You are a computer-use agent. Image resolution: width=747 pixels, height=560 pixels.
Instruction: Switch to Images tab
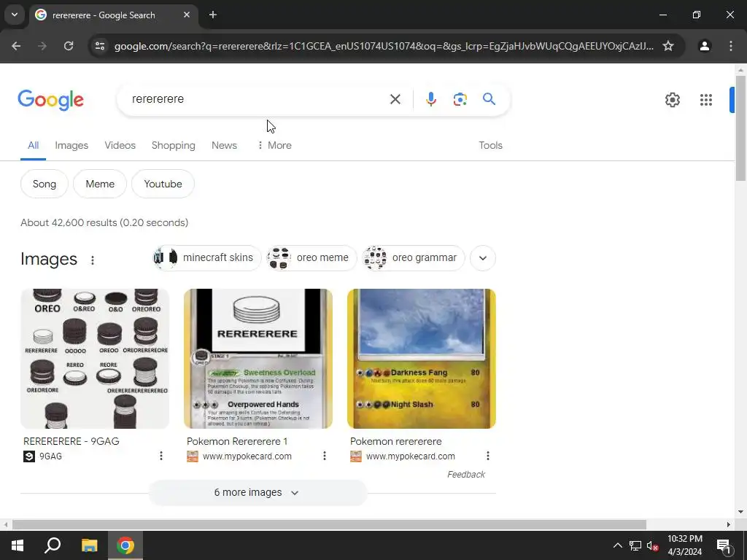pyautogui.click(x=71, y=145)
